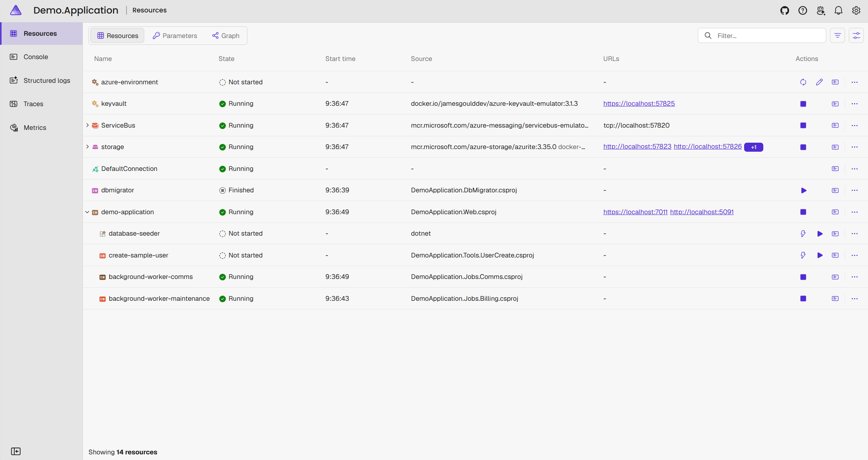Stop the ServiceBus resource
The height and width of the screenshot is (460, 868).
pos(803,125)
